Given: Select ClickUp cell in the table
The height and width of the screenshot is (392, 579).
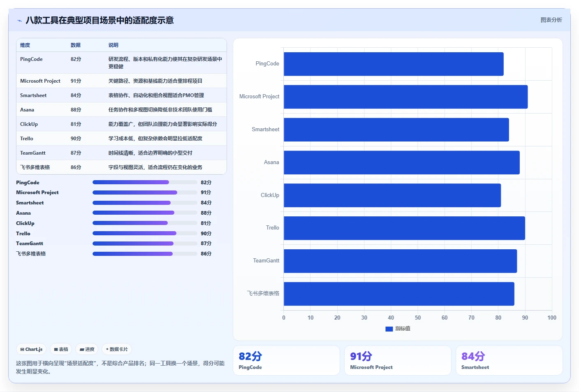Looking at the screenshot, I should [29, 124].
